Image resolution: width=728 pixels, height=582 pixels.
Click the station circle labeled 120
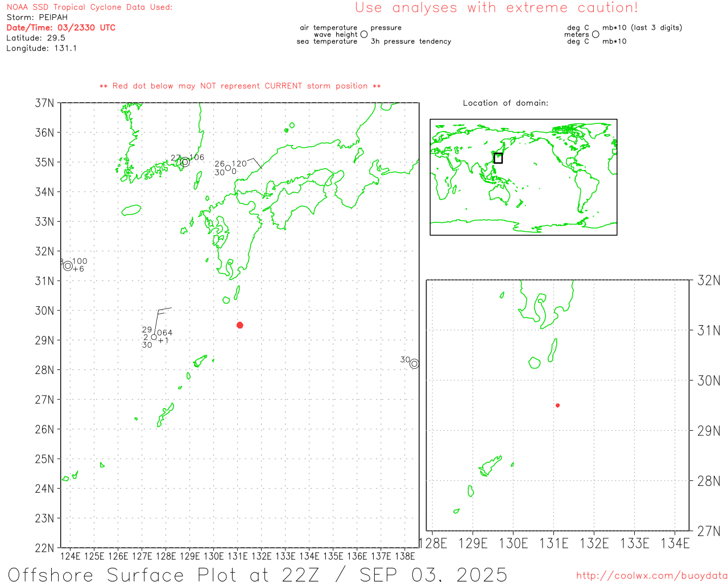(x=228, y=168)
